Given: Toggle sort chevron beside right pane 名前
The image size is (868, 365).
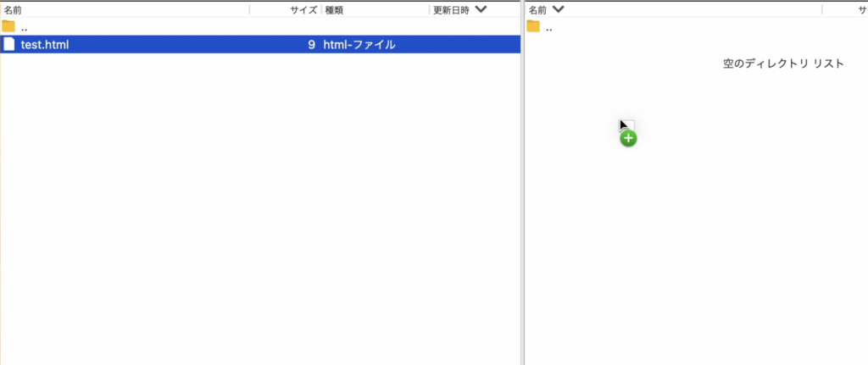Looking at the screenshot, I should [558, 9].
